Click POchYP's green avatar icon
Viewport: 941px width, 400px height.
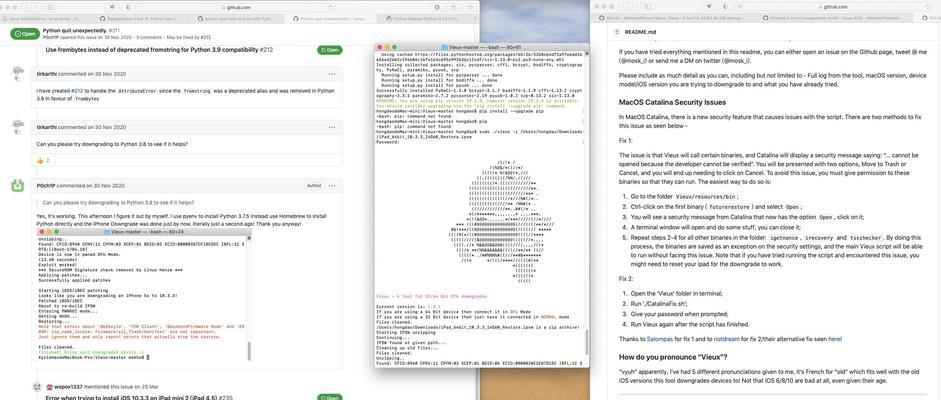click(17, 185)
